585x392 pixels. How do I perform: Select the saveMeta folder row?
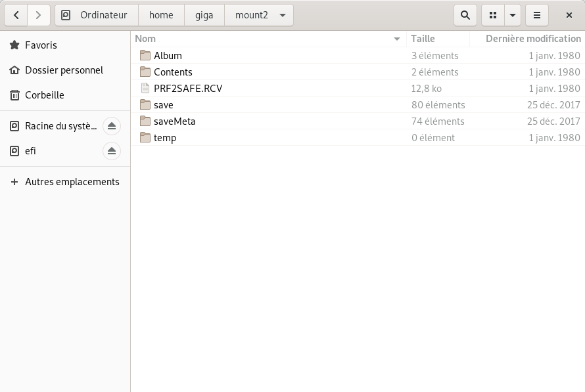tap(174, 121)
